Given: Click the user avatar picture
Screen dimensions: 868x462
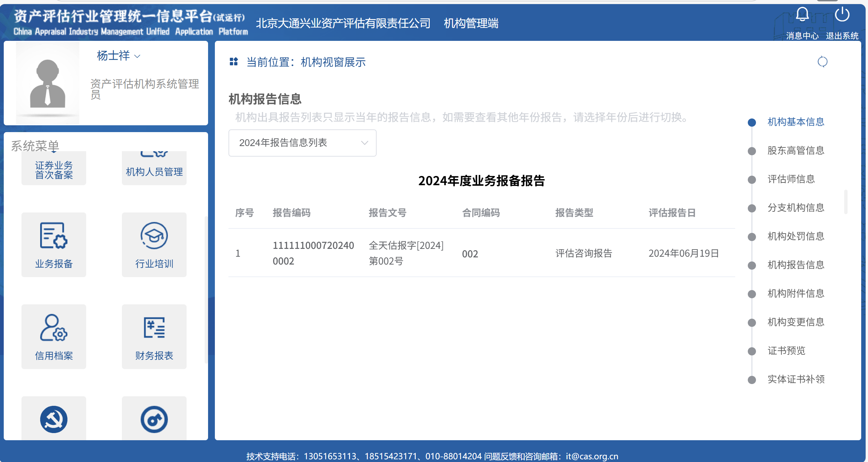Looking at the screenshot, I should [x=48, y=83].
